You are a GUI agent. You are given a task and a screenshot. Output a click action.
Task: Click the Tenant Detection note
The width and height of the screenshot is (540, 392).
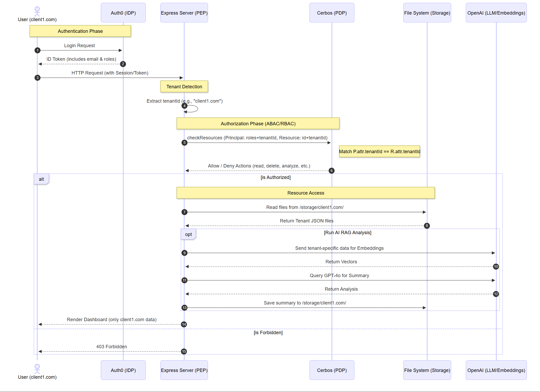tap(184, 86)
